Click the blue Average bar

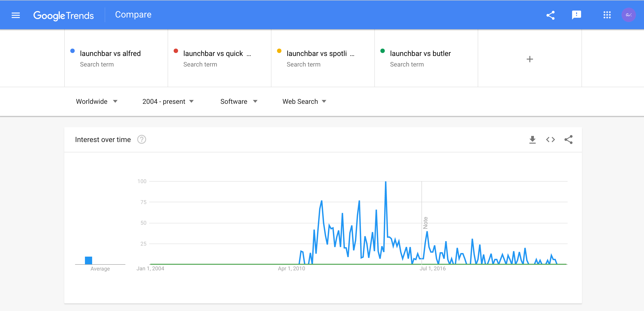(x=89, y=260)
